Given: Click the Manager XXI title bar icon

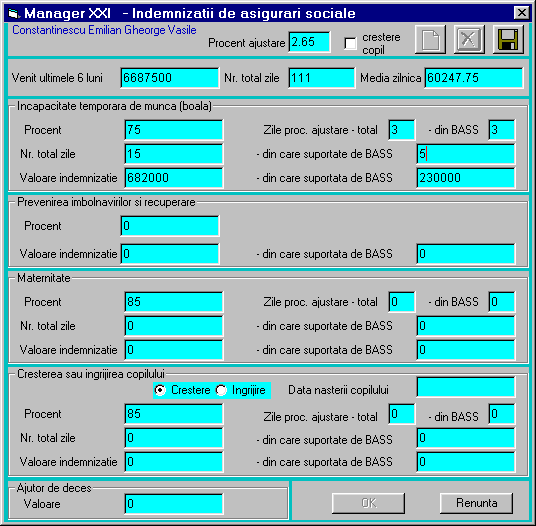Looking at the screenshot, I should (14, 14).
